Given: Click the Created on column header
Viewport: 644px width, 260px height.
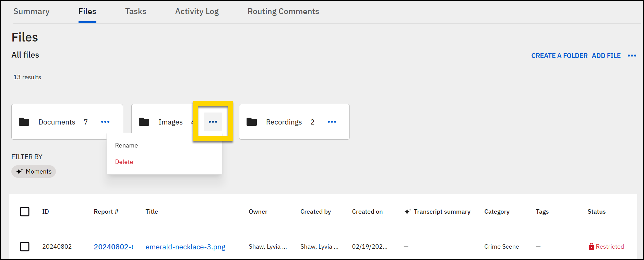Looking at the screenshot, I should click(367, 212).
